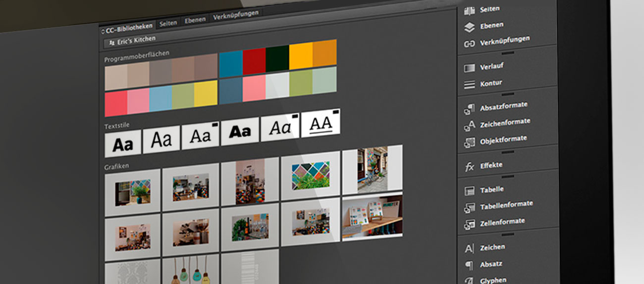Open the Zeichenformate panel icon

[x=470, y=126]
